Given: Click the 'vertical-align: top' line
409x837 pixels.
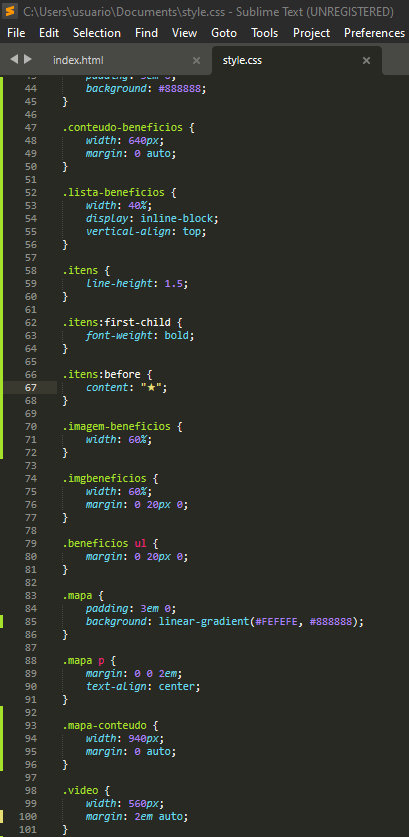Looking at the screenshot, I should (146, 232).
